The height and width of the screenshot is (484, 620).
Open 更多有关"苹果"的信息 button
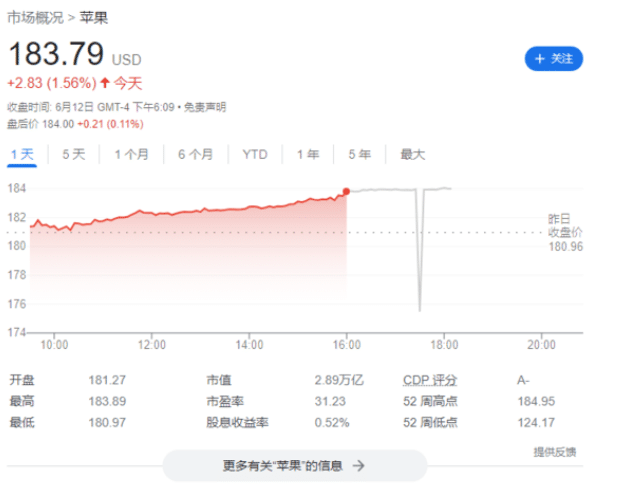295,465
